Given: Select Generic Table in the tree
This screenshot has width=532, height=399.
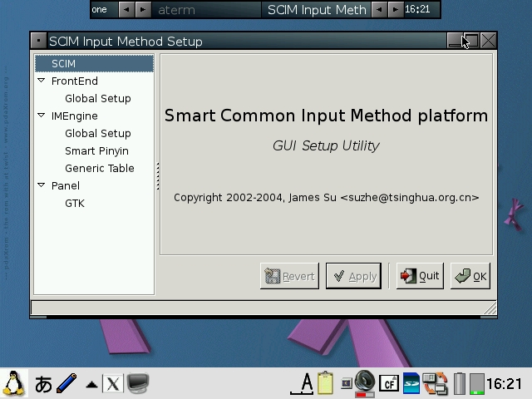Looking at the screenshot, I should tap(99, 168).
